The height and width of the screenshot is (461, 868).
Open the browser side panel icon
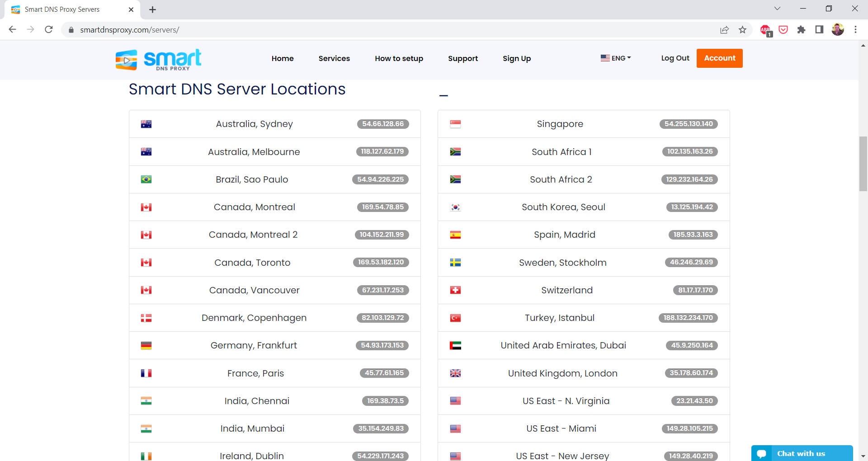point(819,30)
